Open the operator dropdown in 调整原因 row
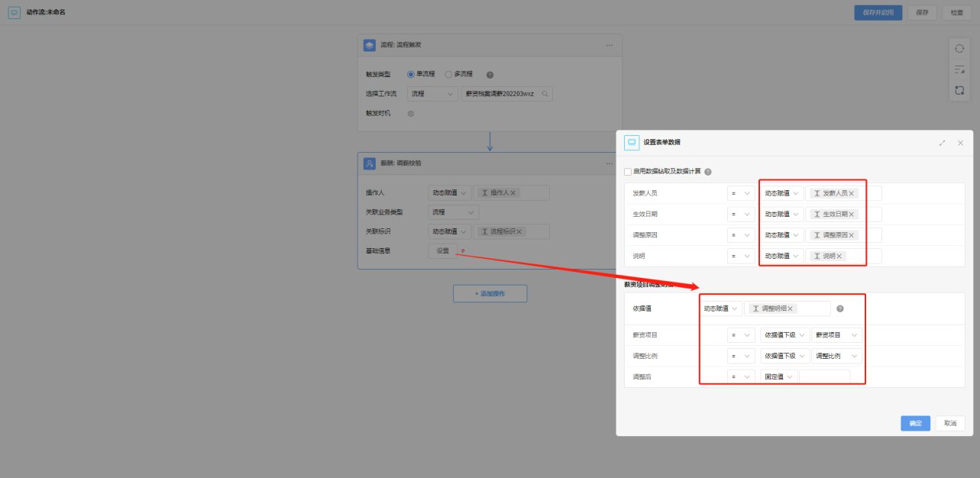Viewport: 980px width, 478px height. tap(741, 234)
